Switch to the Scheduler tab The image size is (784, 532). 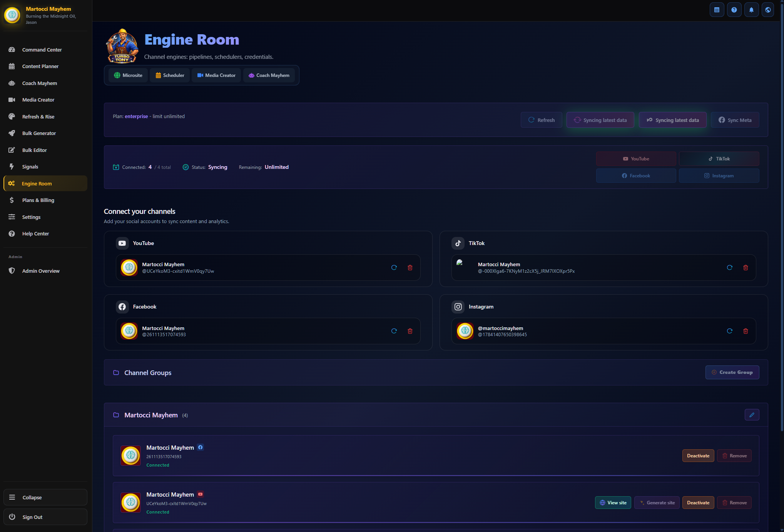pyautogui.click(x=170, y=75)
